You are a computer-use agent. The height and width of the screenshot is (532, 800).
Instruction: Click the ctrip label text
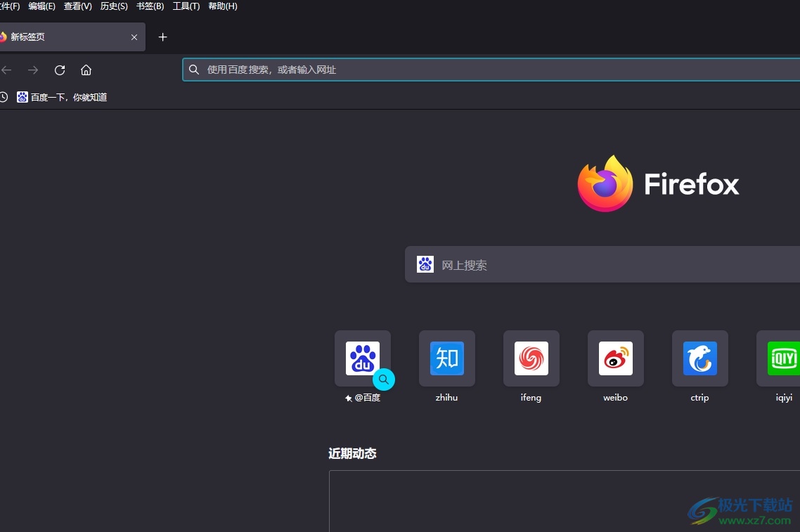[699, 397]
